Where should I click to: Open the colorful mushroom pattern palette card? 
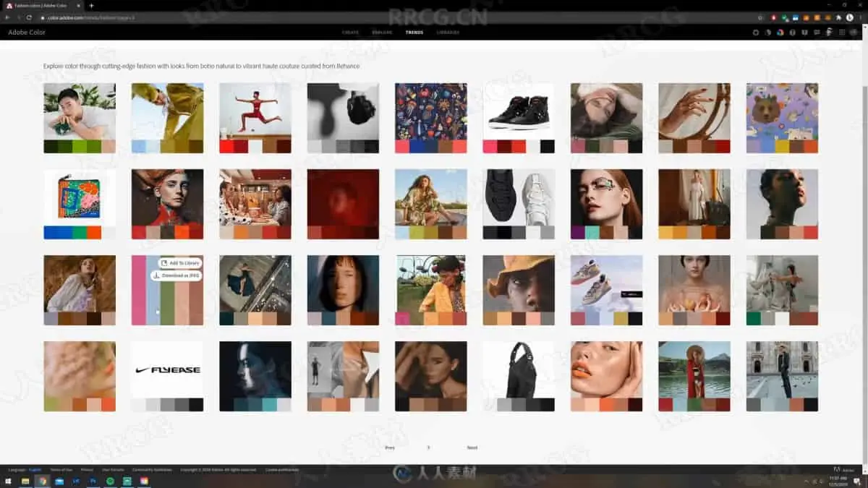431,118
